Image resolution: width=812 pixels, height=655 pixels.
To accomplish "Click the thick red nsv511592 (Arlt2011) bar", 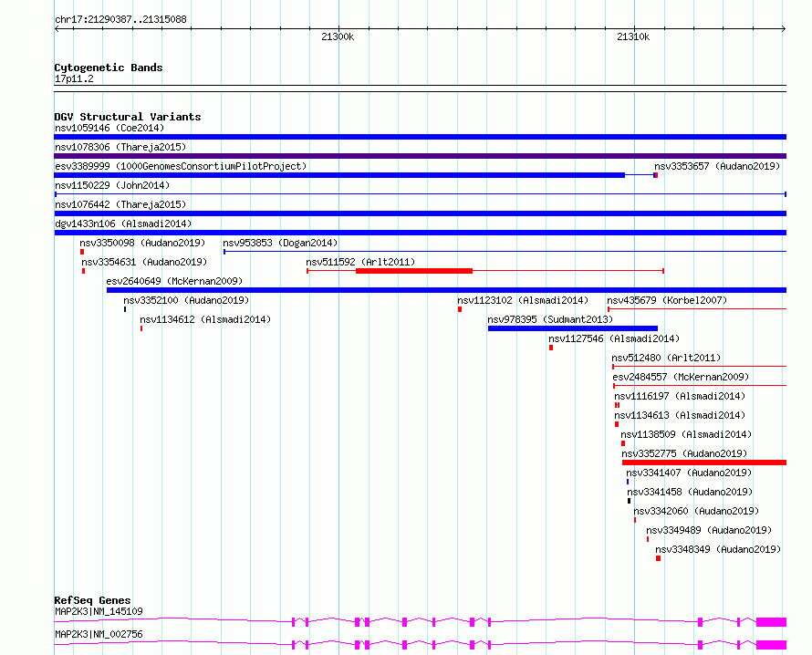I will point(414,271).
